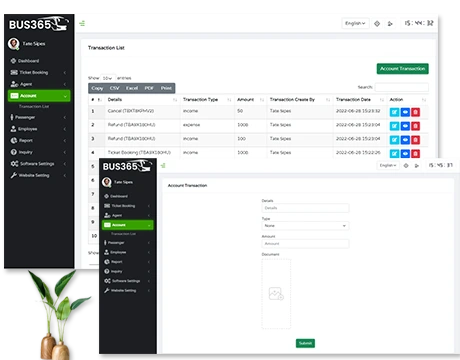Open Dashboard in back window sidebar
460x360 pixels.
(x=39, y=61)
